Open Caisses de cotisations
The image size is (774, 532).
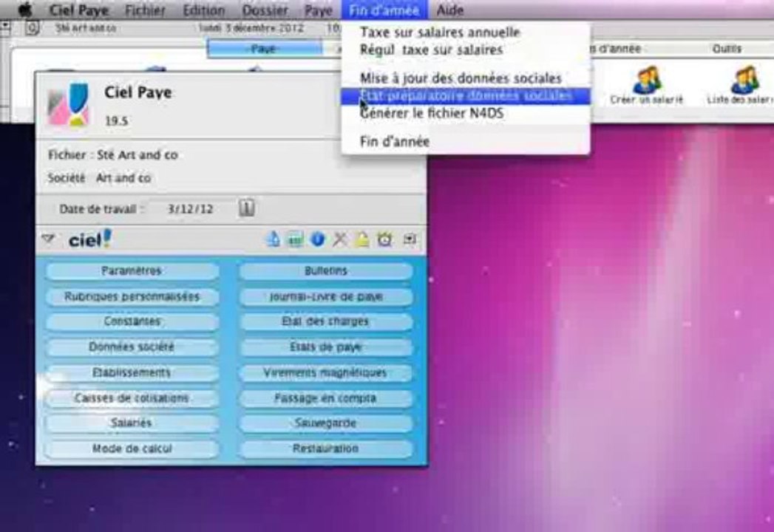[132, 398]
